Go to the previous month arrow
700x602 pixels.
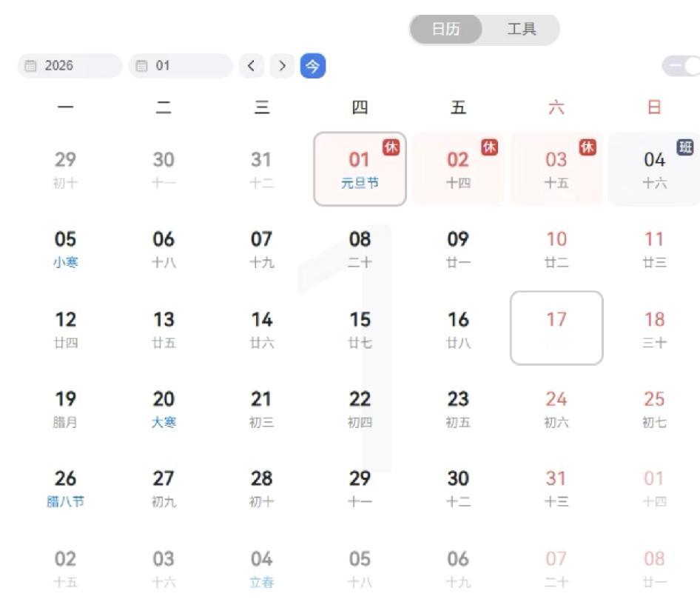(252, 66)
